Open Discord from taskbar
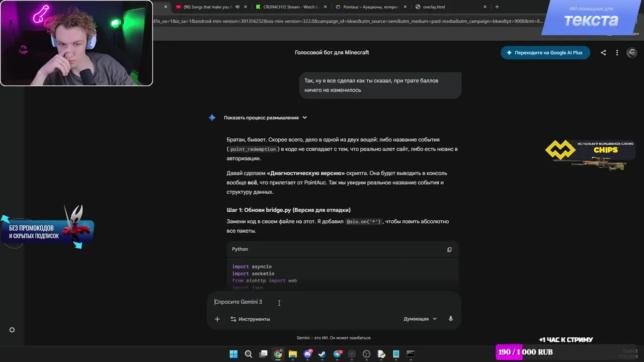644x362 pixels. (307, 354)
